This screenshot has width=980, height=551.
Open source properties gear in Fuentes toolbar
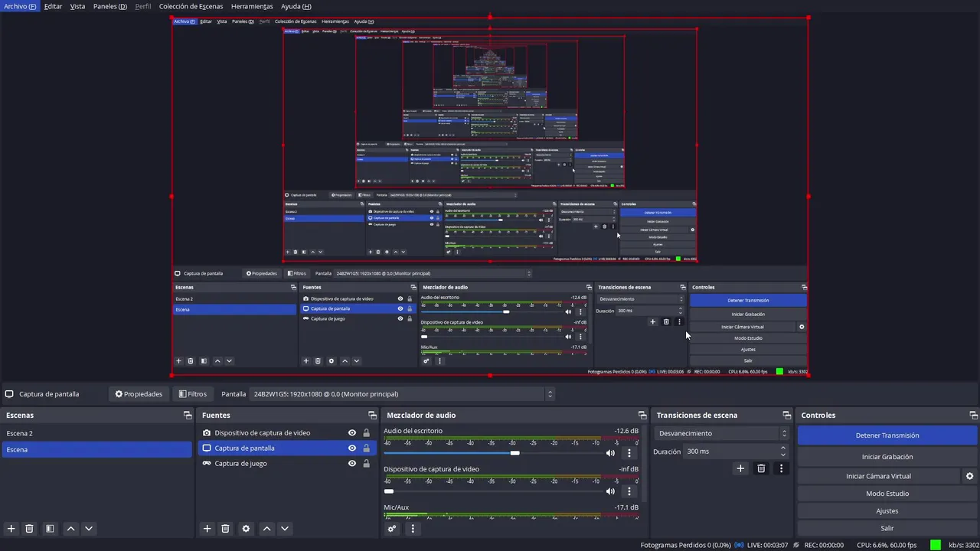(246, 529)
